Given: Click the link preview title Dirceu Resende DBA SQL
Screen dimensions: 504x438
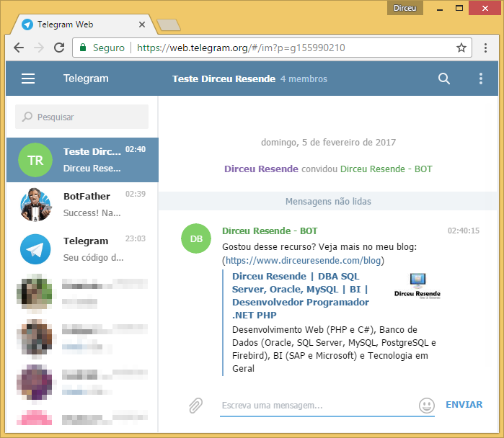Looking at the screenshot, I should [301, 296].
